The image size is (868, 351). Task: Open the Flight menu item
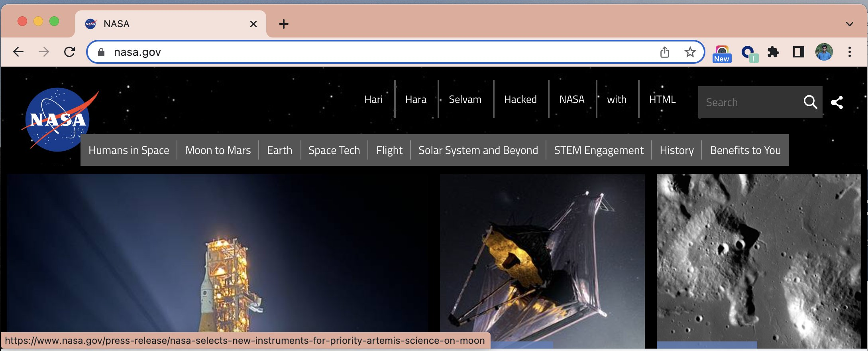coord(389,150)
